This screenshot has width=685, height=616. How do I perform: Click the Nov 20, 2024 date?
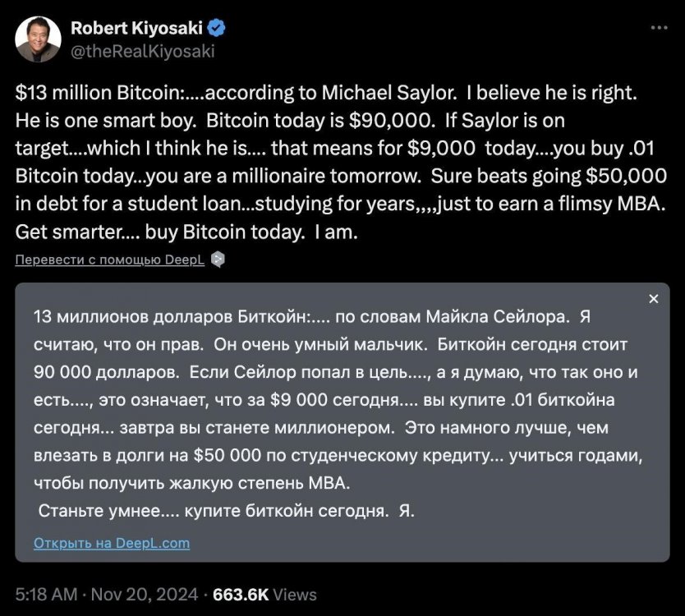[146, 594]
